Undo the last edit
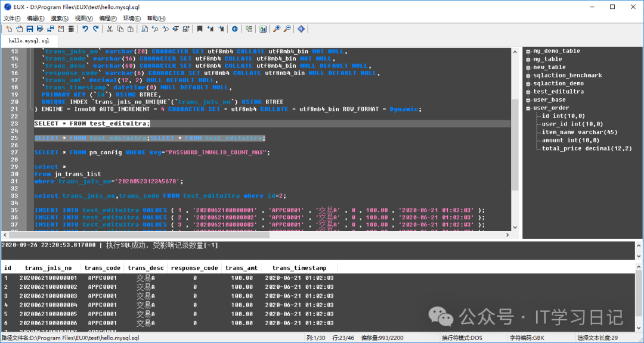 click(x=86, y=29)
